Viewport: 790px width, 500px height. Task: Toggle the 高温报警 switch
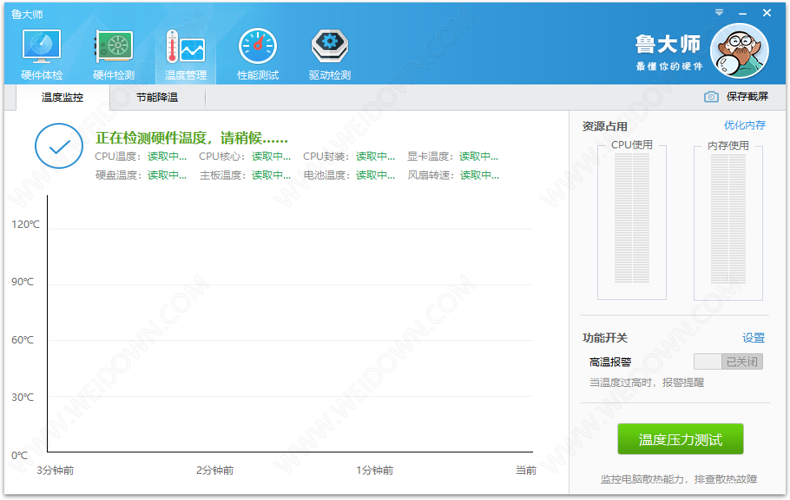(x=728, y=361)
